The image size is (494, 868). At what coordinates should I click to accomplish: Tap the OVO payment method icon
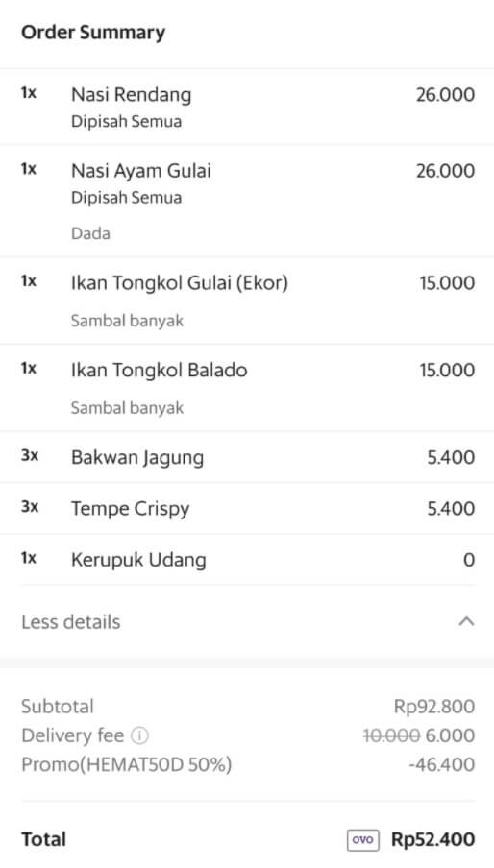click(363, 840)
